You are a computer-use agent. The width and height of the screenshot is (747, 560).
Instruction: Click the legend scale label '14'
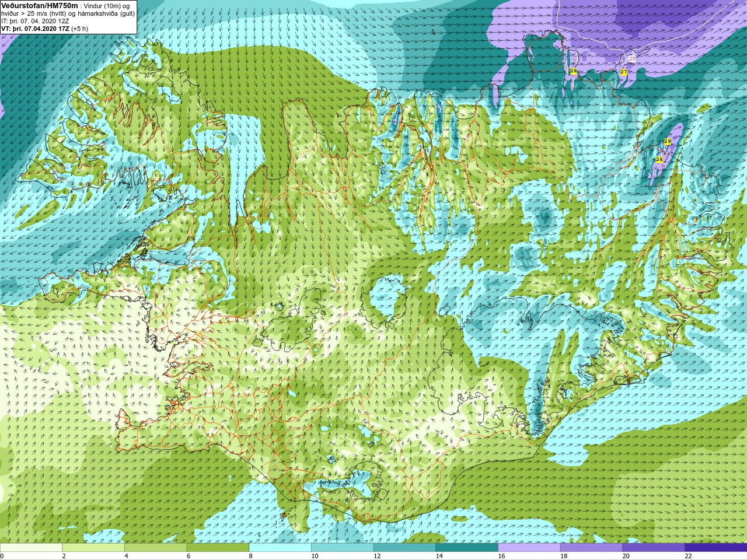[x=439, y=556]
